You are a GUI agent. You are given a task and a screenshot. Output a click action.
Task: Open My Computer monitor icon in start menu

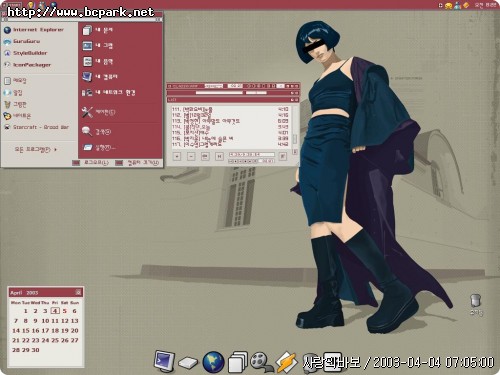click(87, 77)
